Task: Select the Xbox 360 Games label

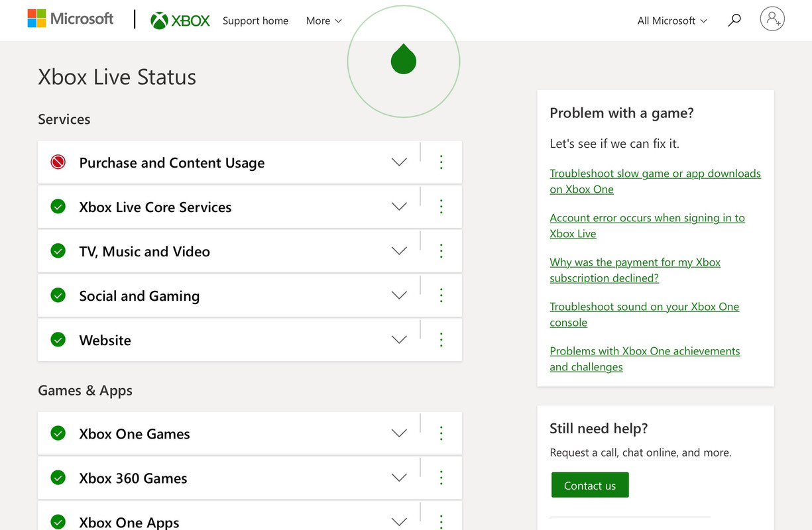Action: coord(133,478)
